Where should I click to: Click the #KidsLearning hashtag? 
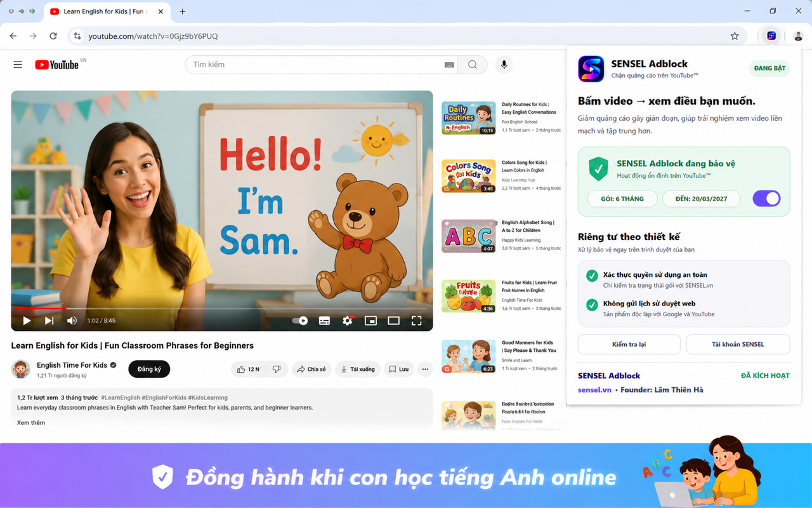tap(208, 398)
